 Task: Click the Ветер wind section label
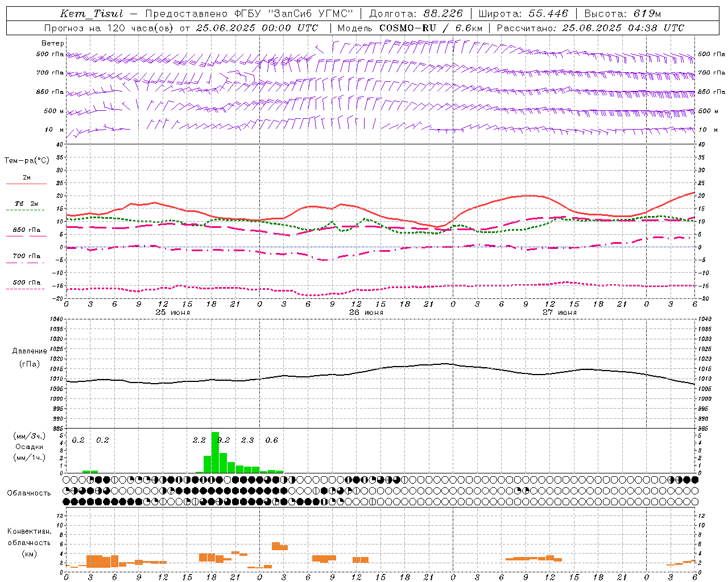53,43
